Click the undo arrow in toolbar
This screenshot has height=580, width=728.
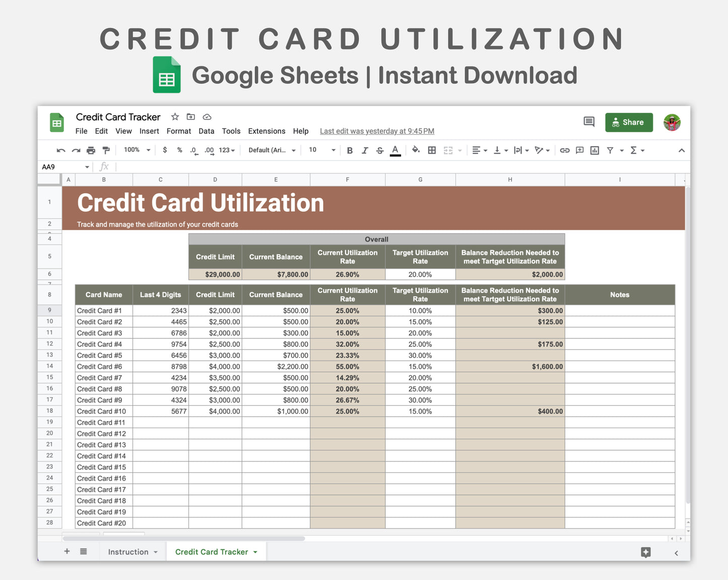(61, 150)
